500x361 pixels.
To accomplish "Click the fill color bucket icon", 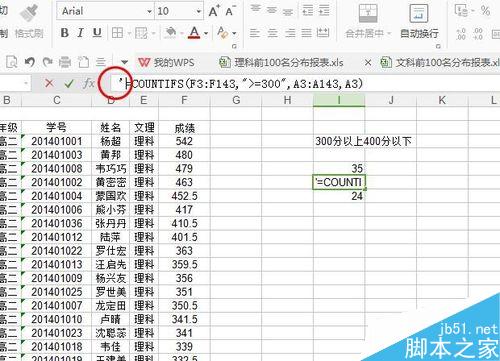I will click(171, 33).
